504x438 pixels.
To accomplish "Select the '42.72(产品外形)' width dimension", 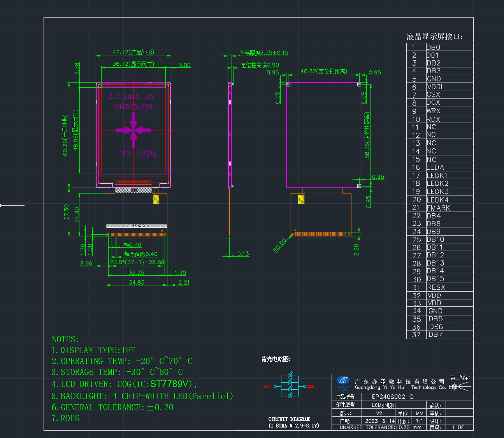I will (x=133, y=52).
